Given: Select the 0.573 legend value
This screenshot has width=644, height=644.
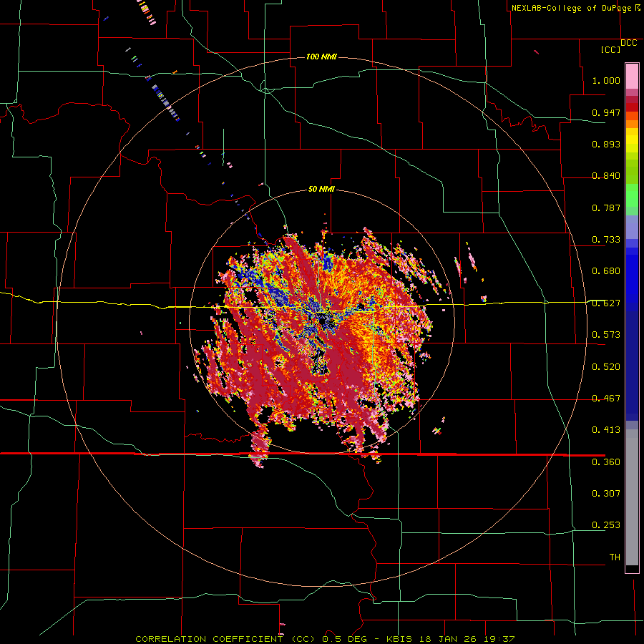Looking at the screenshot, I should [606, 335].
